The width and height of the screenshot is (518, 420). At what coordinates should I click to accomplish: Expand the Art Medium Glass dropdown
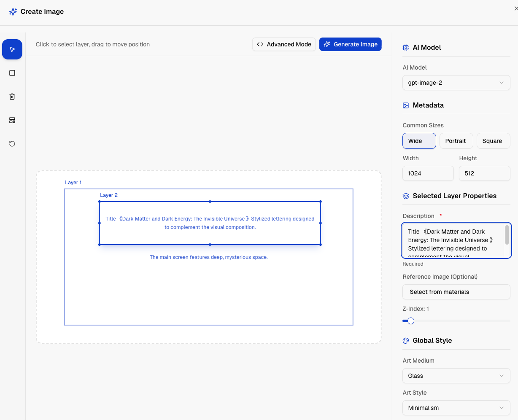pos(456,376)
